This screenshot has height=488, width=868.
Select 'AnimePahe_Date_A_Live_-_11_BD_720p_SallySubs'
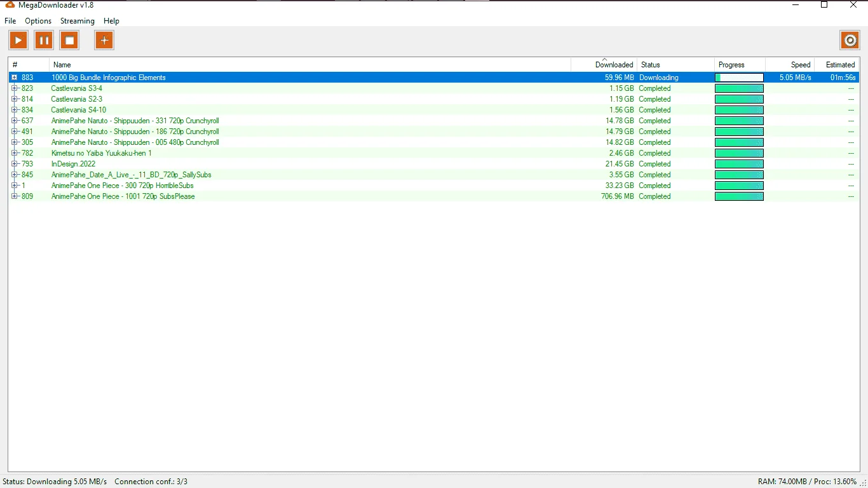pos(132,175)
